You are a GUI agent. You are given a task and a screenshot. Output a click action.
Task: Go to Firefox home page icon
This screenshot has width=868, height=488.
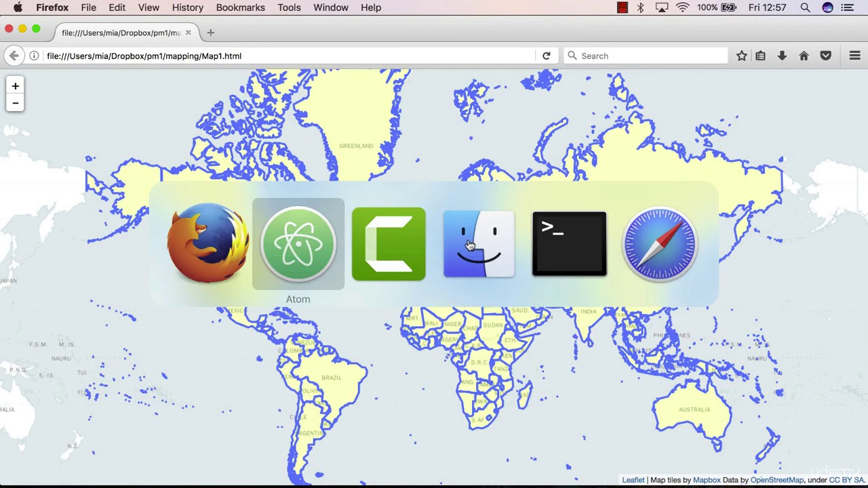pos(804,56)
